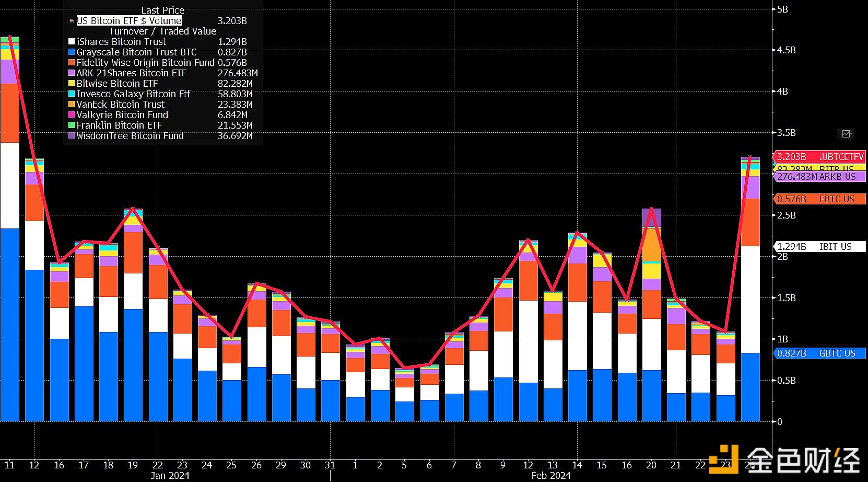Click orange-red Fidelity Wise Origin legend swatch
Viewport: 868px width, 482px height.
(x=72, y=62)
